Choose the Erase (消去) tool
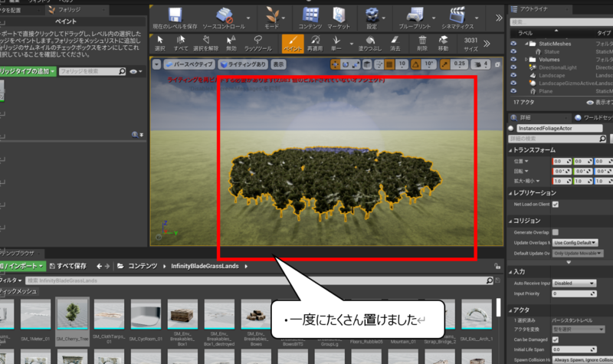Image resolution: width=613 pixels, height=364 pixels. pos(395,44)
